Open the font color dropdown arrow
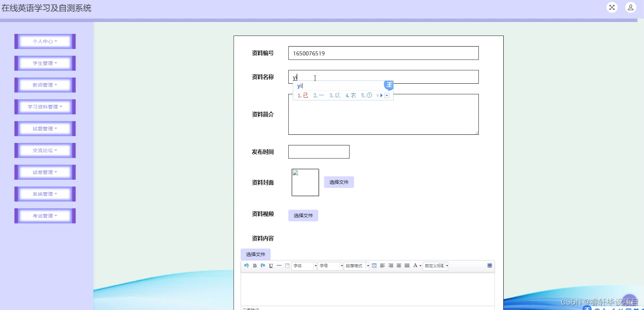The height and width of the screenshot is (310, 644). (420, 266)
